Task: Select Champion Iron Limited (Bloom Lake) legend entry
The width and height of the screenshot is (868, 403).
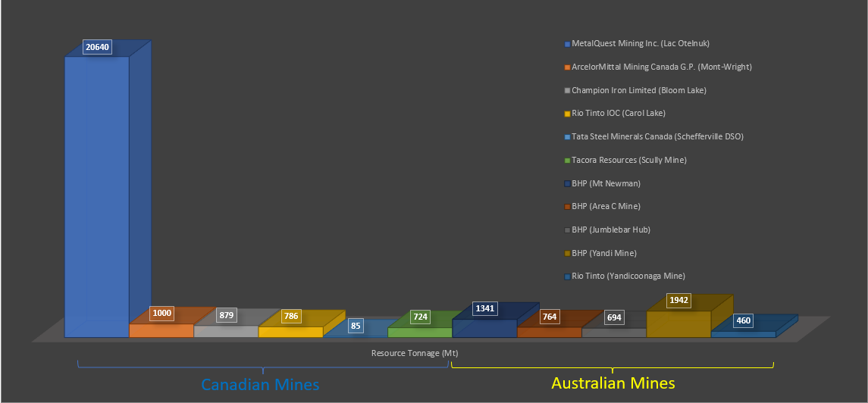Action: 635,90
